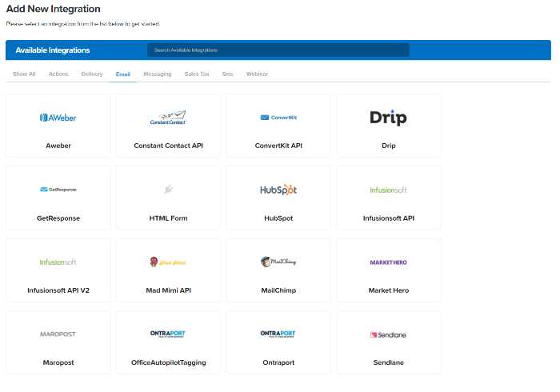
Task: Click the Ontraport card logo
Action: pos(278,334)
